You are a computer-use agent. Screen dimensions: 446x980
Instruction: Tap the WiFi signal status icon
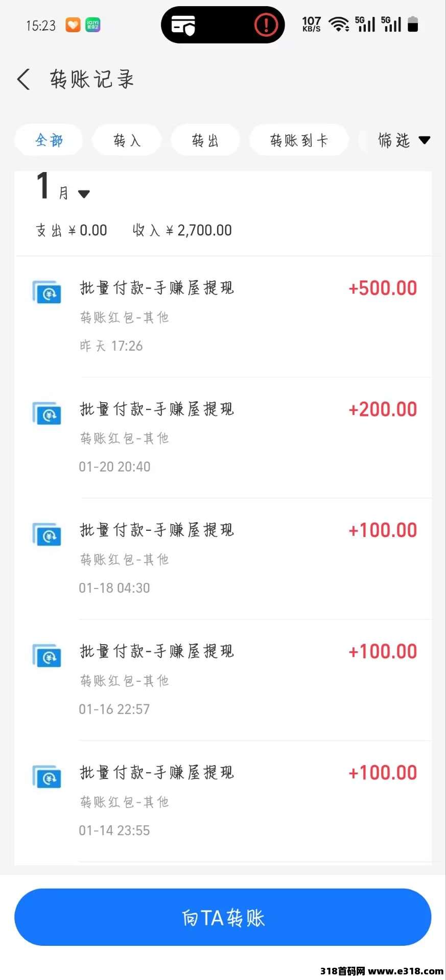click(x=339, y=24)
